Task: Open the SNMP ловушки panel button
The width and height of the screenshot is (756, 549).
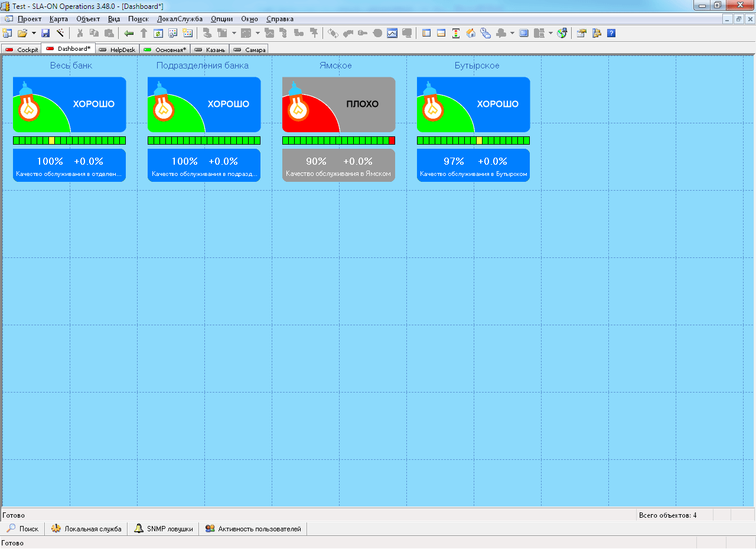Action: pyautogui.click(x=164, y=529)
